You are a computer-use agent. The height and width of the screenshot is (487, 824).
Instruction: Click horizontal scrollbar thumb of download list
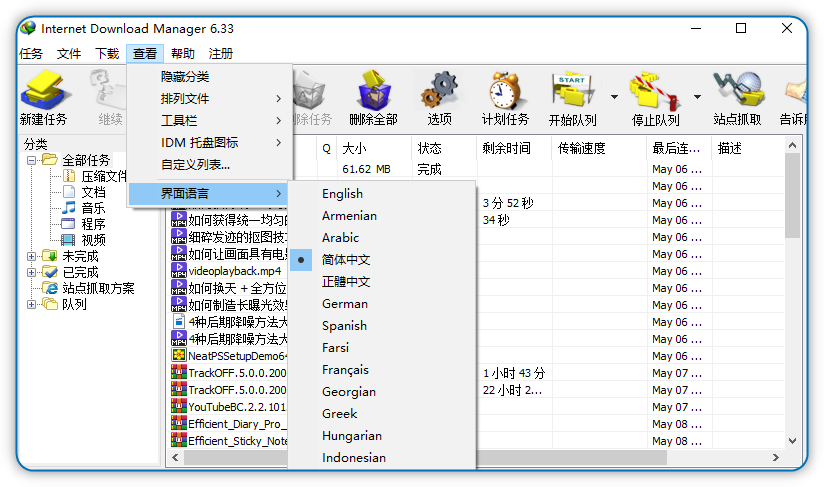click(x=425, y=458)
